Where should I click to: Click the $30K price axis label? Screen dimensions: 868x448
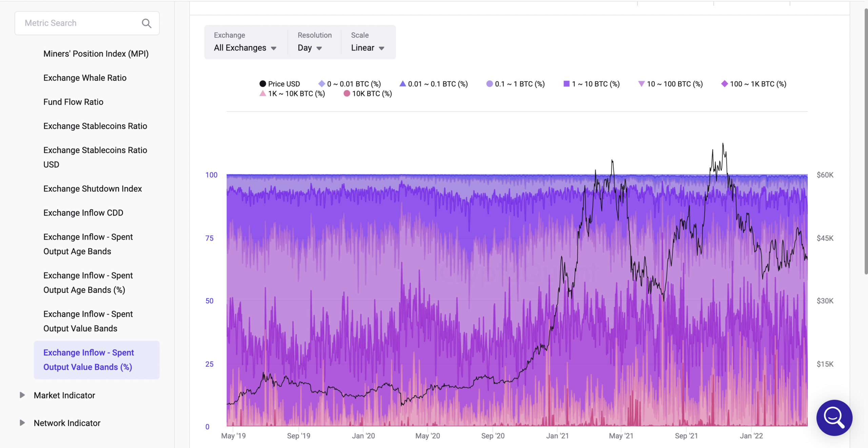[825, 301]
